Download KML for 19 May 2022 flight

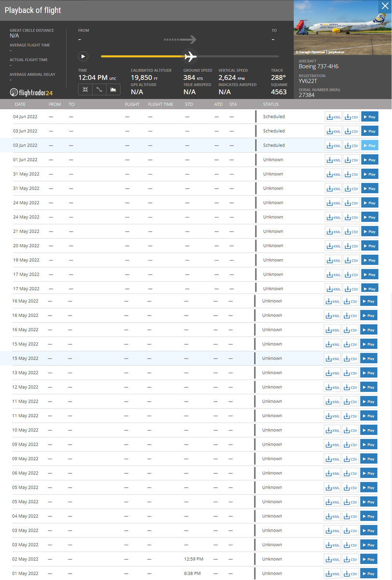(334, 261)
